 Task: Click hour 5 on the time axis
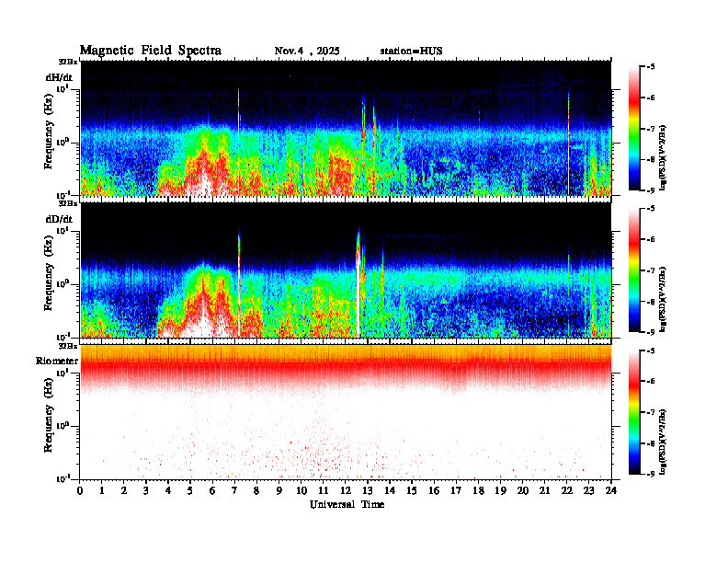(190, 491)
